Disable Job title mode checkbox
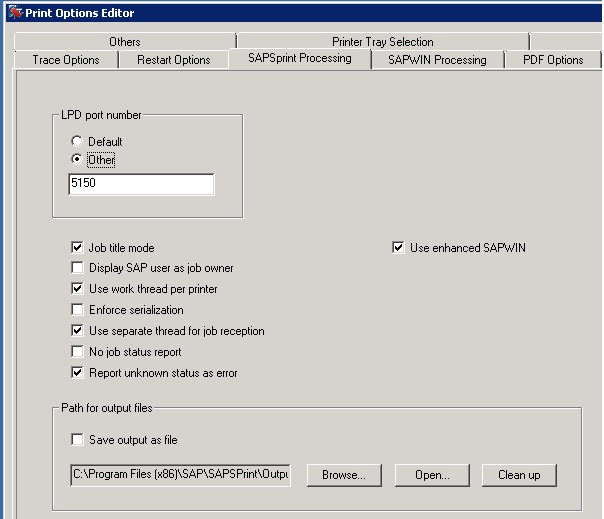The image size is (604, 519). (78, 247)
